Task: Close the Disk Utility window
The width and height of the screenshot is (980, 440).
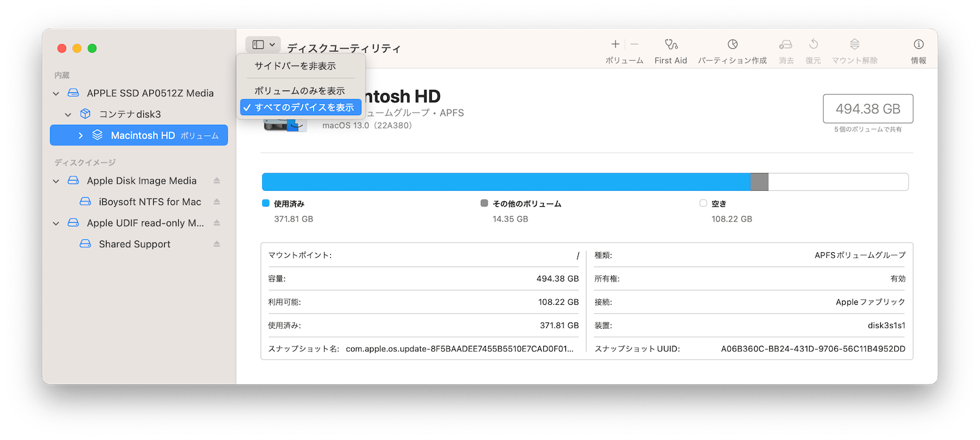Action: (62, 48)
